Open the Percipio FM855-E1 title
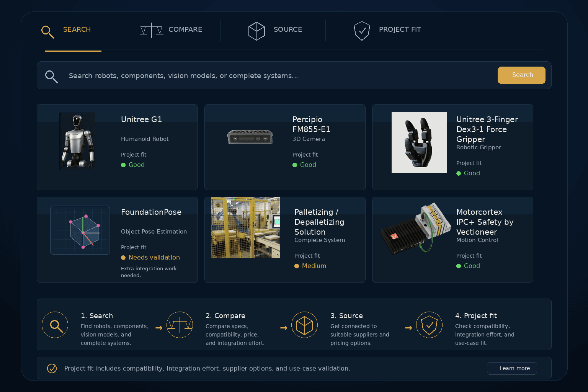The height and width of the screenshot is (392, 588). 311,124
